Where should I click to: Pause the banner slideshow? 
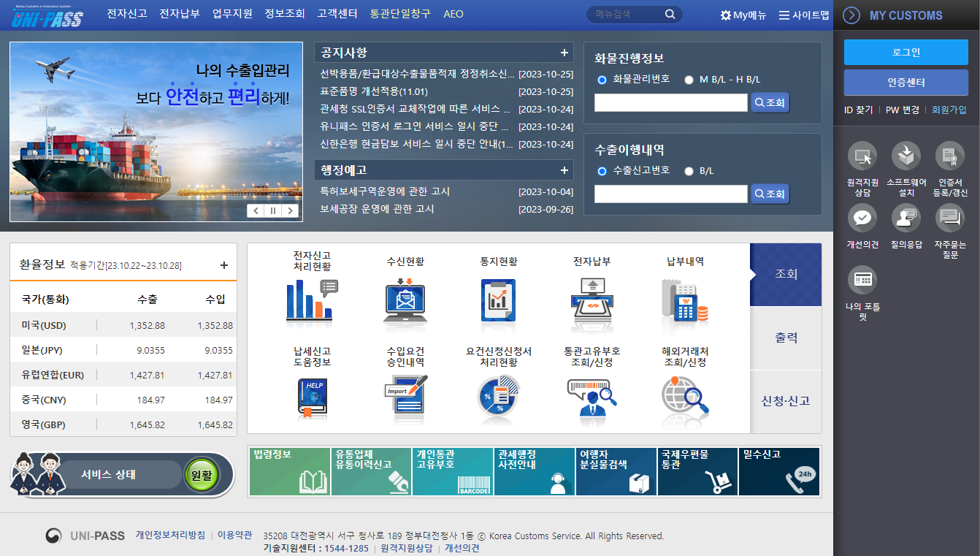[273, 210]
